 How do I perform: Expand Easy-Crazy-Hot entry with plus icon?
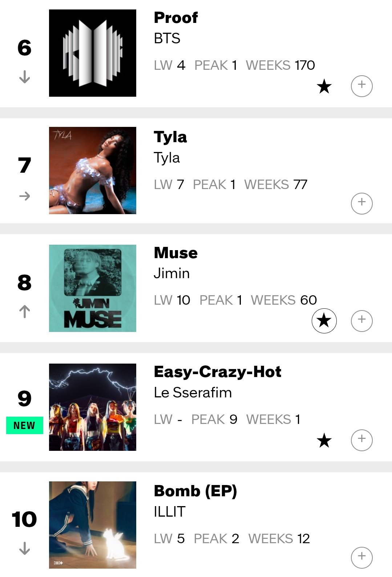click(x=361, y=440)
